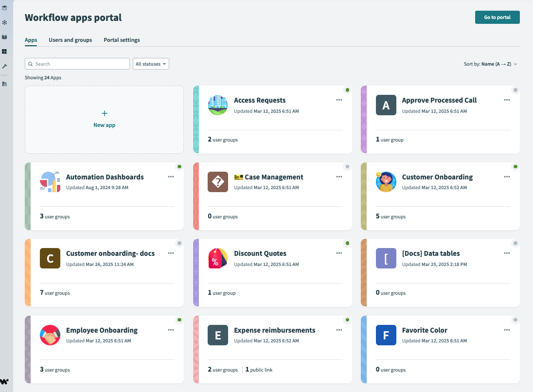Image resolution: width=533 pixels, height=392 pixels.
Task: Click the Discount Quotes percentage icon
Action: click(217, 258)
